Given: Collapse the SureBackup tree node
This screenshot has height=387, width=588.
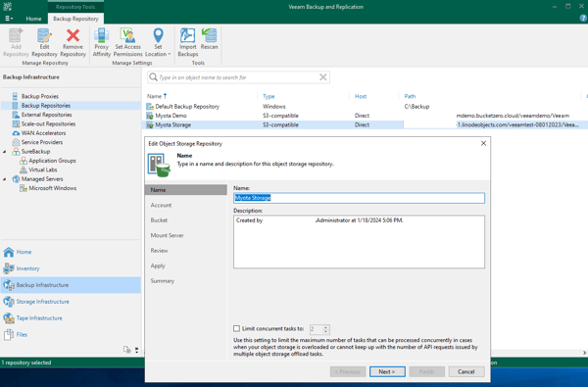Looking at the screenshot, I should pyautogui.click(x=5, y=152).
